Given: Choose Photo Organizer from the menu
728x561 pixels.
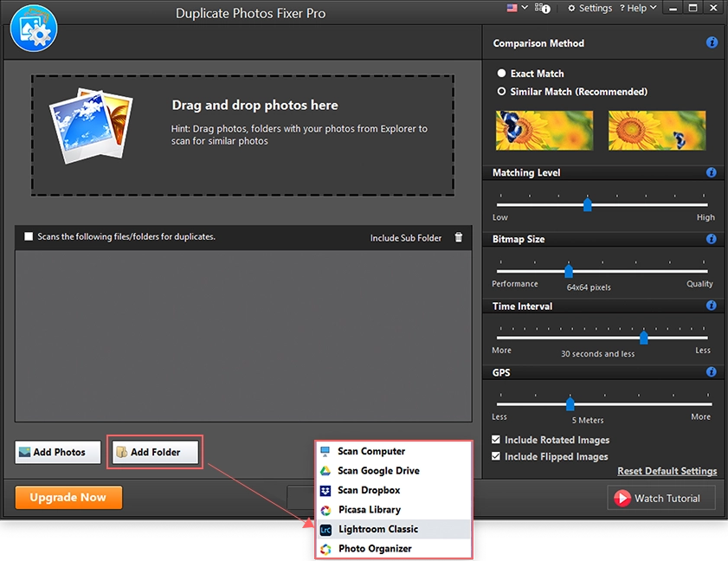Looking at the screenshot, I should (x=394, y=549).
